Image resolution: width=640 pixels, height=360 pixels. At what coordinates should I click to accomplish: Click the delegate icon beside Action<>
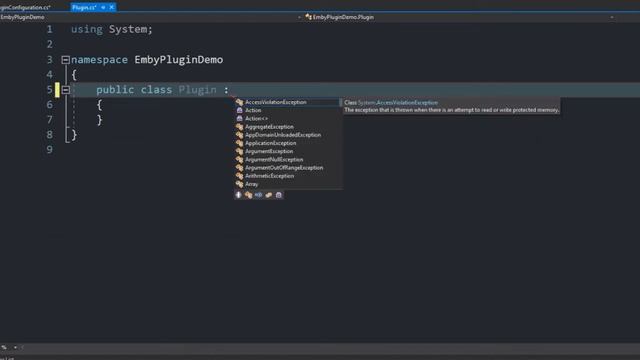240,118
